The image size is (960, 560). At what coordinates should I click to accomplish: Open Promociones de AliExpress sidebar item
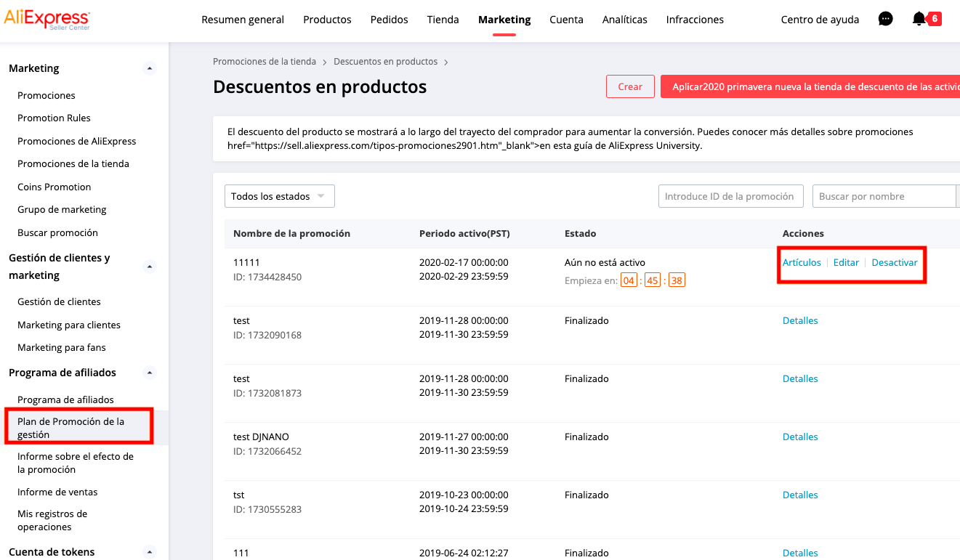coord(77,141)
